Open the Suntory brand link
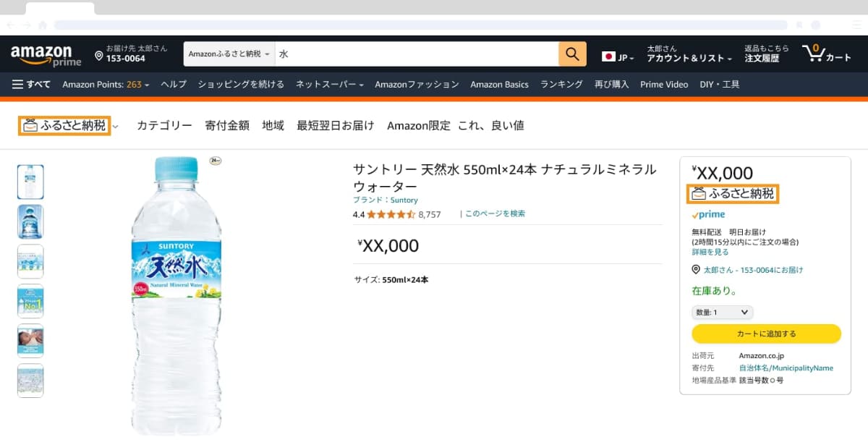 (404, 200)
